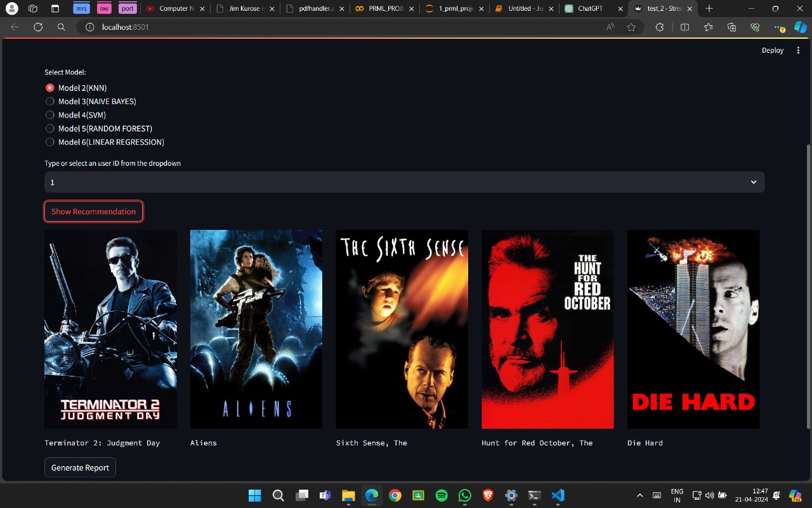Image resolution: width=812 pixels, height=508 pixels.
Task: Open taskbar Search
Action: pos(278,495)
